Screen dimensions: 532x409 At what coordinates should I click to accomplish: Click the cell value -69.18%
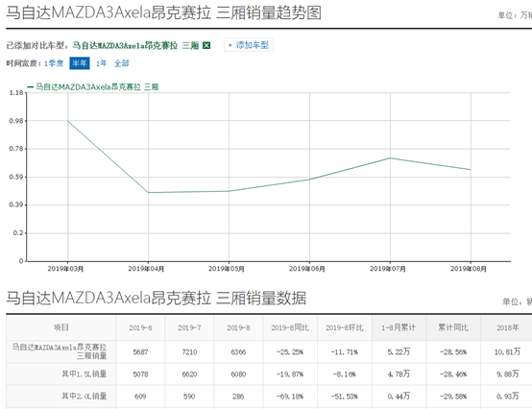[x=290, y=397]
